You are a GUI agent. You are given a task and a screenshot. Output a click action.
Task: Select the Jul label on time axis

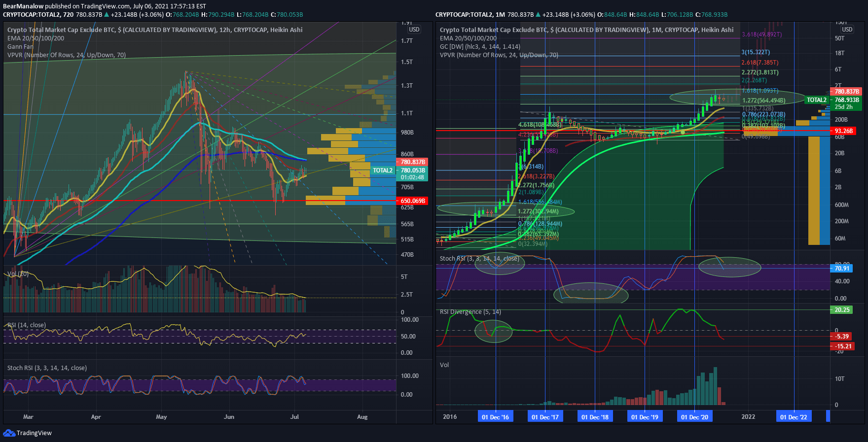coord(294,417)
